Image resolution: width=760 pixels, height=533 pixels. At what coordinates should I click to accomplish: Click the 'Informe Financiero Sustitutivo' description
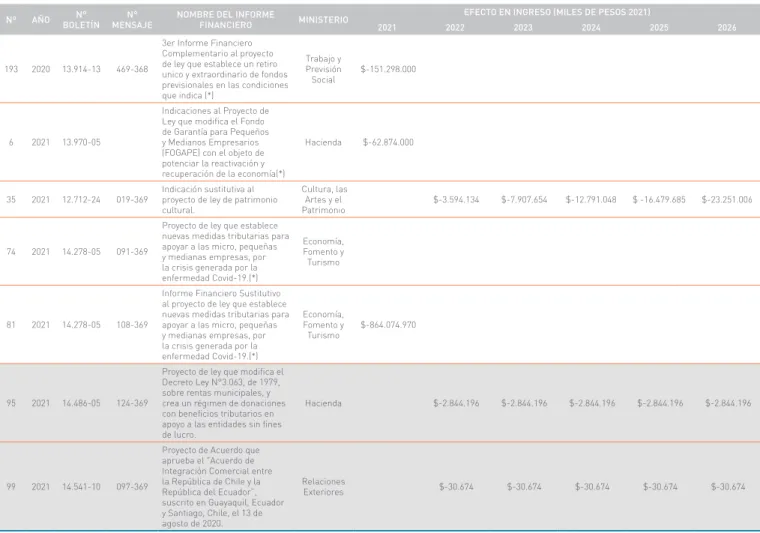tap(225, 325)
